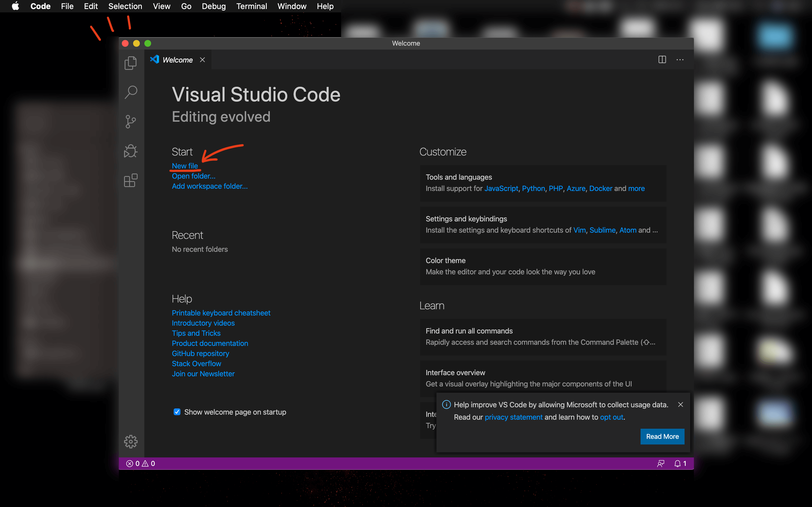The width and height of the screenshot is (812, 507).
Task: Open the Debug view bug icon
Action: (131, 151)
